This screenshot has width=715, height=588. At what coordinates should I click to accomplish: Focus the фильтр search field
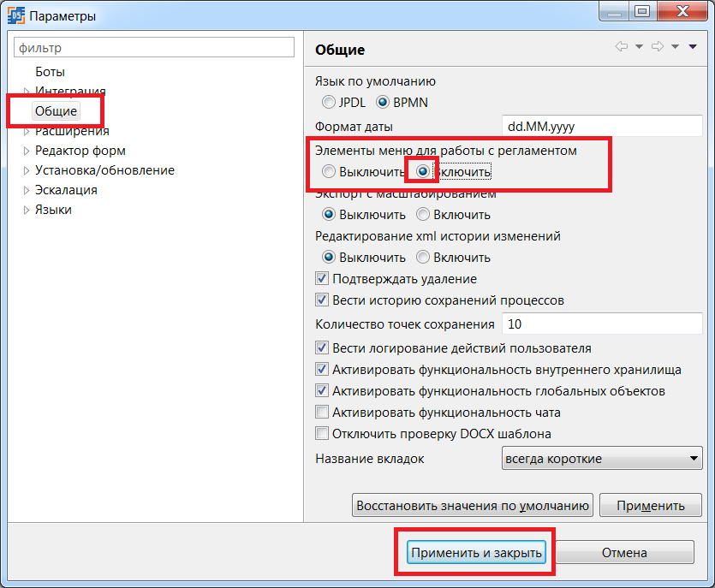(154, 47)
